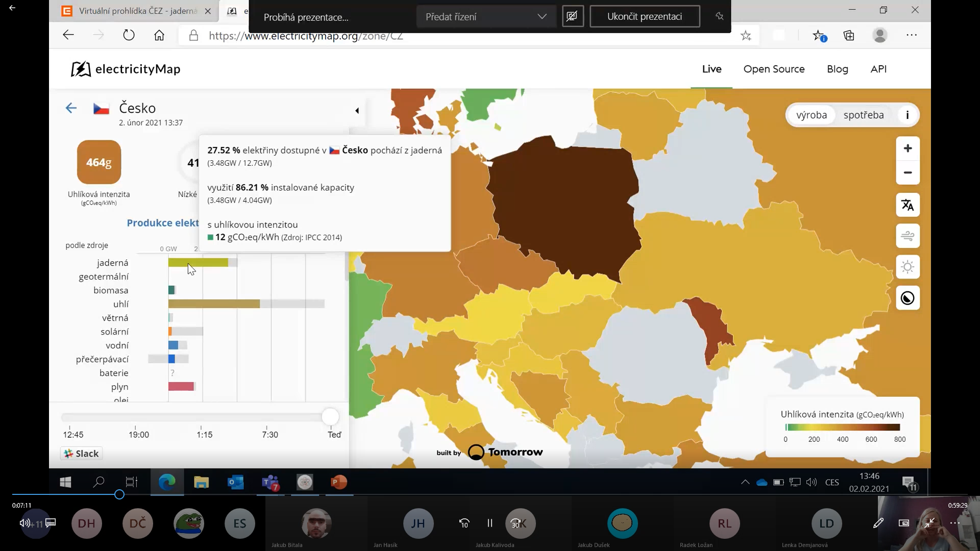The height and width of the screenshot is (551, 980).
Task: Go to browser home page icon
Action: point(159,35)
